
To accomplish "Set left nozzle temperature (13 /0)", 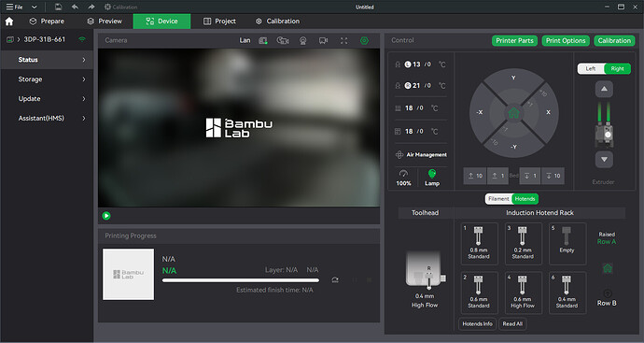I will 421,64.
